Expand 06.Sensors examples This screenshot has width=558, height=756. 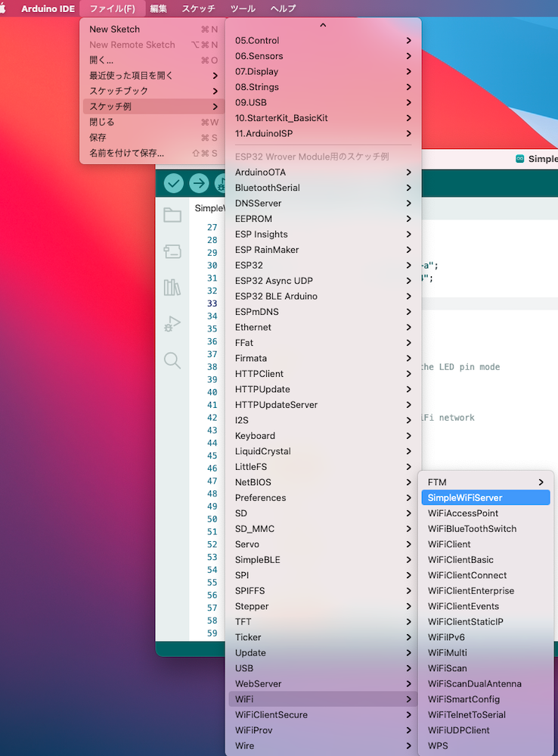323,56
